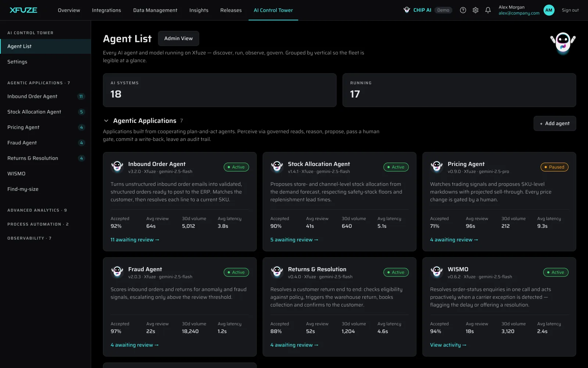Click WISMO card robot icon

pos(437,272)
